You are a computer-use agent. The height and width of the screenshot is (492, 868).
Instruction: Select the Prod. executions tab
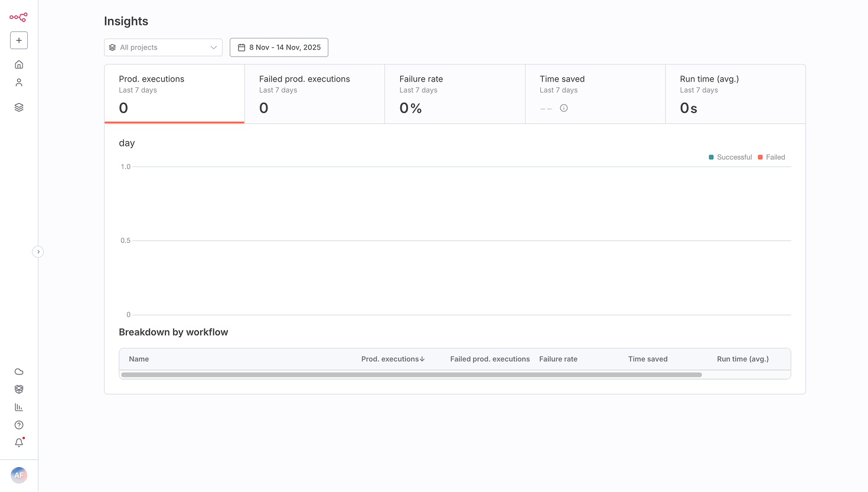[174, 94]
